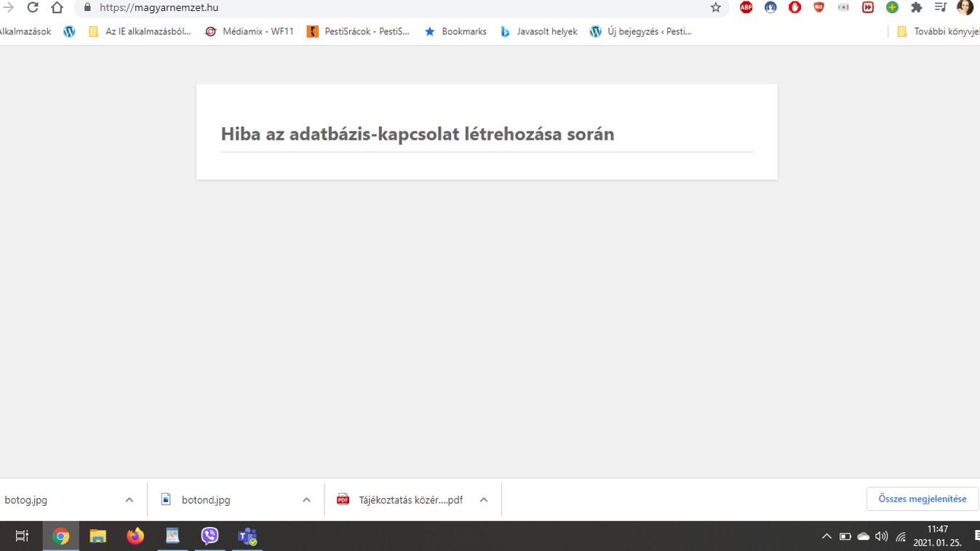This screenshot has height=551, width=980.
Task: Open the Chrome extensions puzzle icon
Action: click(x=916, y=7)
